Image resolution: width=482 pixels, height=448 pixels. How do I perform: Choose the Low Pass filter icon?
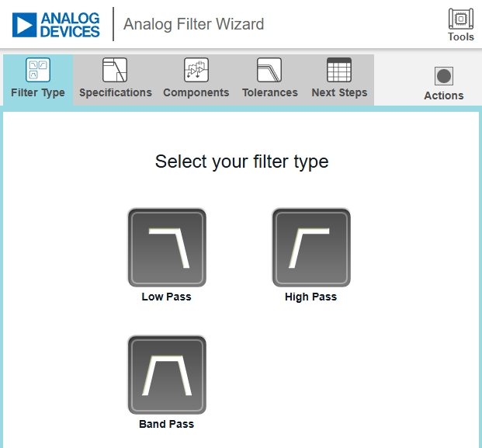pyautogui.click(x=167, y=248)
